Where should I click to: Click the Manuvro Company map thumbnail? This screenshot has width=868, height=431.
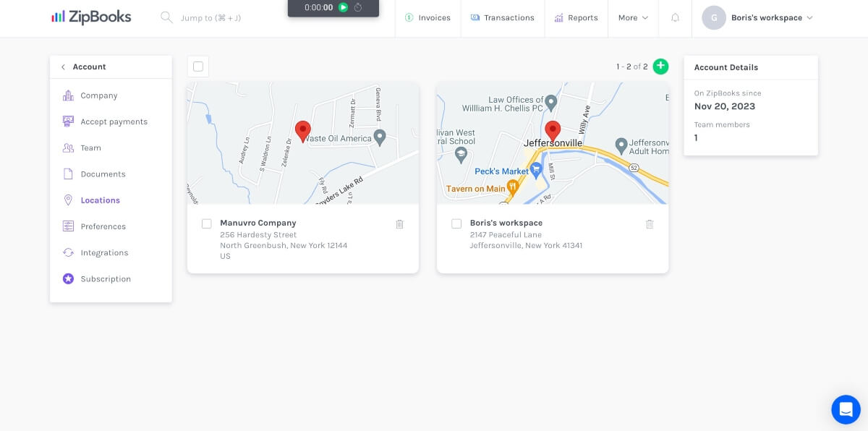pyautogui.click(x=303, y=143)
